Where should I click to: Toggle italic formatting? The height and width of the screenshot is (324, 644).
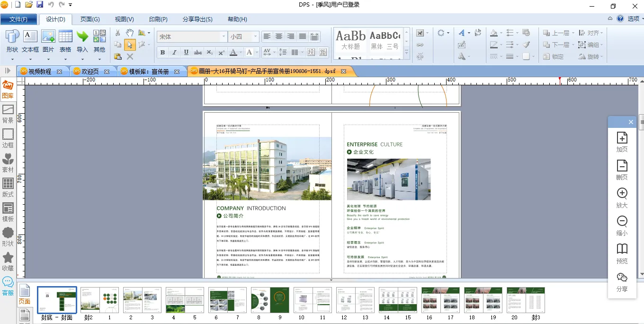point(174,52)
